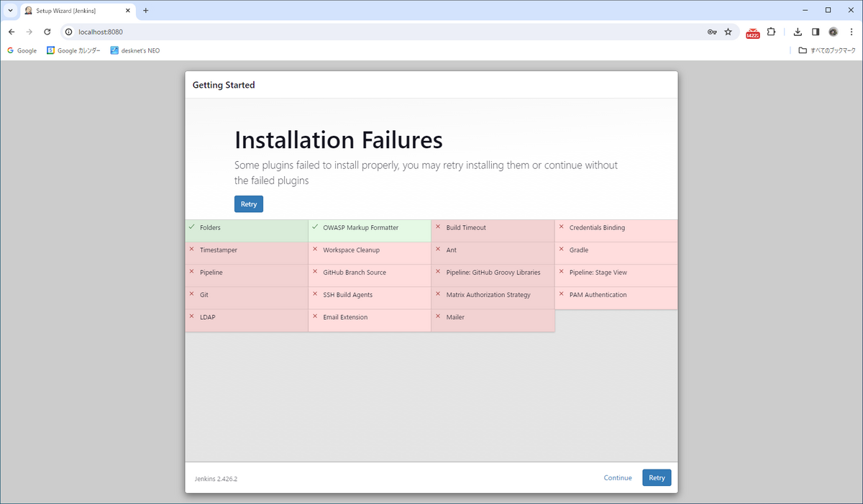Click the Credentials Binding failed entry

coord(616,231)
